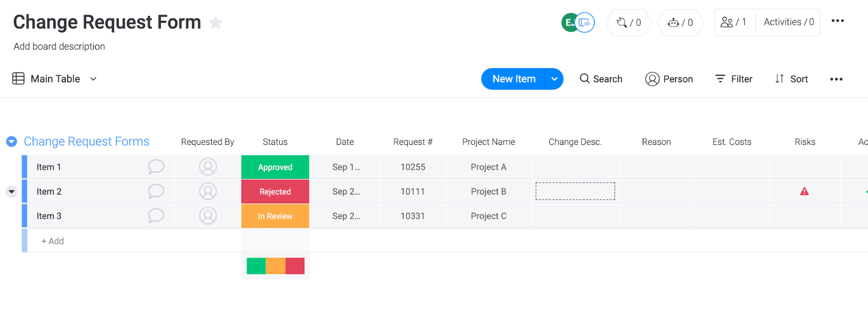Open Item 2 conversation bubble

tap(156, 191)
